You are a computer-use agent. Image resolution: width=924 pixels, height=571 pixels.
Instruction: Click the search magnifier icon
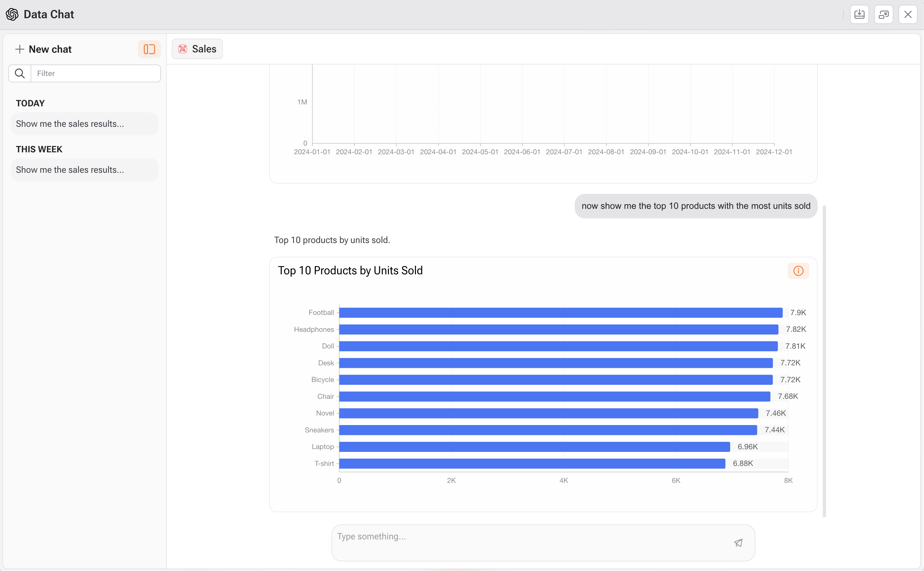tap(19, 73)
